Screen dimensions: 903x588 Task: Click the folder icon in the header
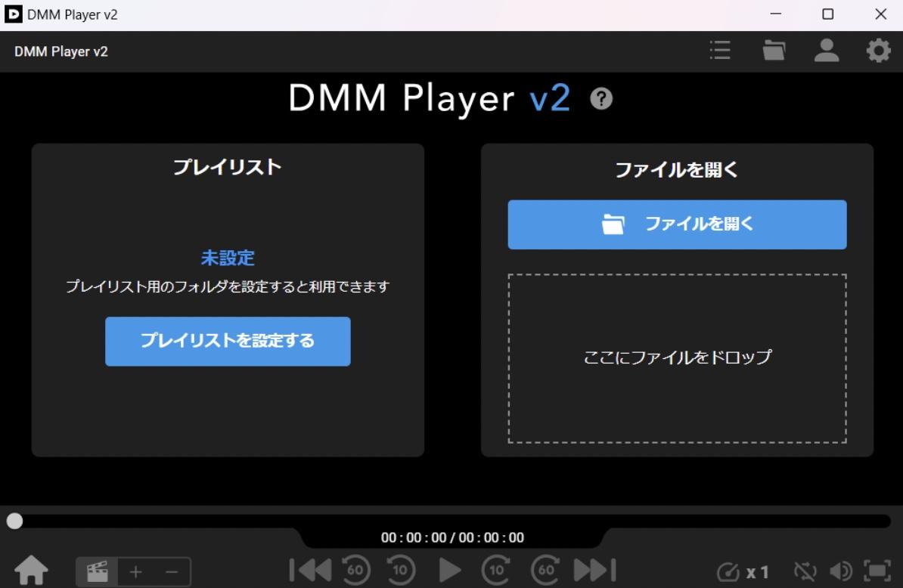[x=774, y=51]
